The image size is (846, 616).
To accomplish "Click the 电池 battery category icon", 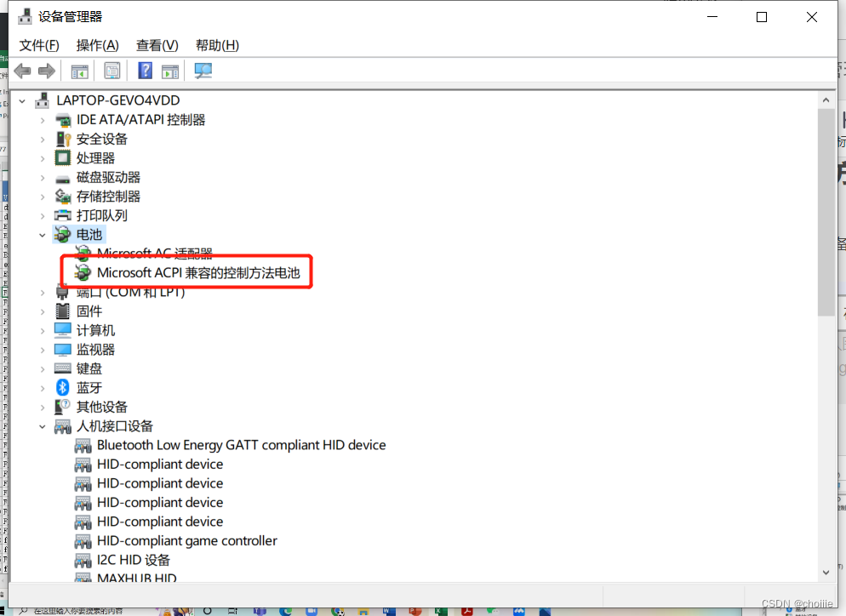I will tap(63, 235).
